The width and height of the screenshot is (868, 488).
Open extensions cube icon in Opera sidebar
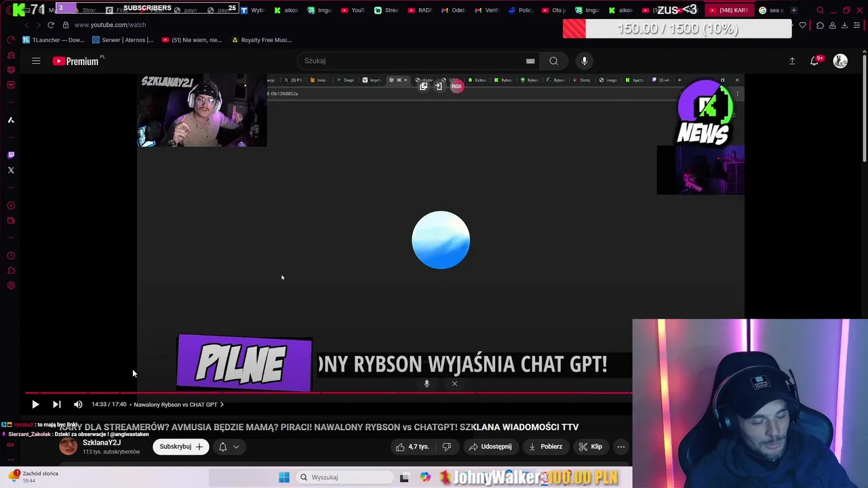coord(11,270)
